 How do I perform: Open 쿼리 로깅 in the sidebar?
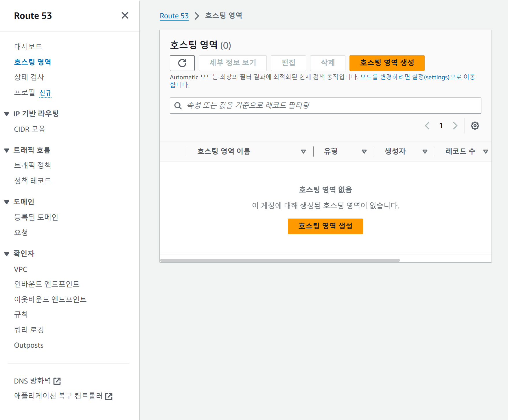[x=29, y=330]
